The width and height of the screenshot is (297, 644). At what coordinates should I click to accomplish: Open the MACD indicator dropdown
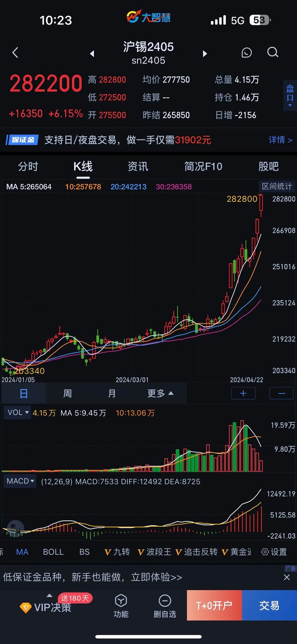(20, 481)
